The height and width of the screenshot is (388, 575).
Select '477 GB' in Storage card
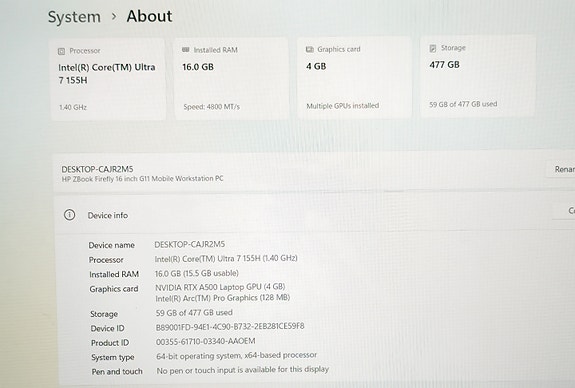[444, 65]
